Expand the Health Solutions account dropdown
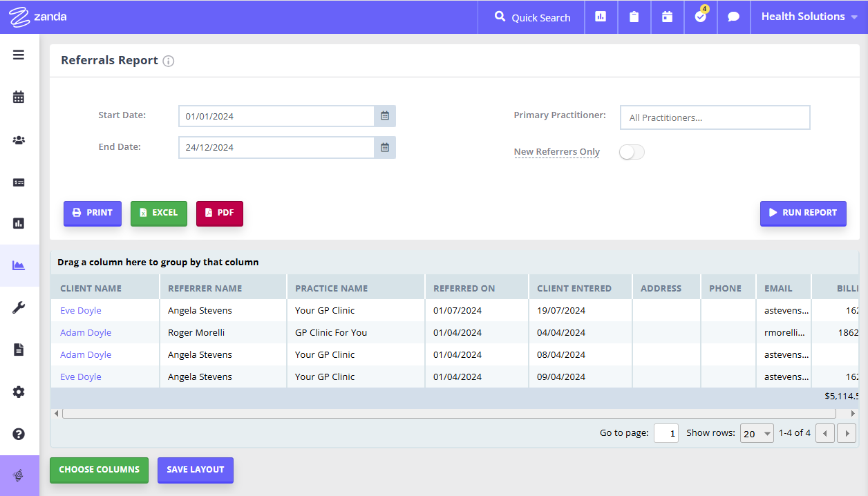Viewport: 868px width, 496px height. (x=809, y=16)
